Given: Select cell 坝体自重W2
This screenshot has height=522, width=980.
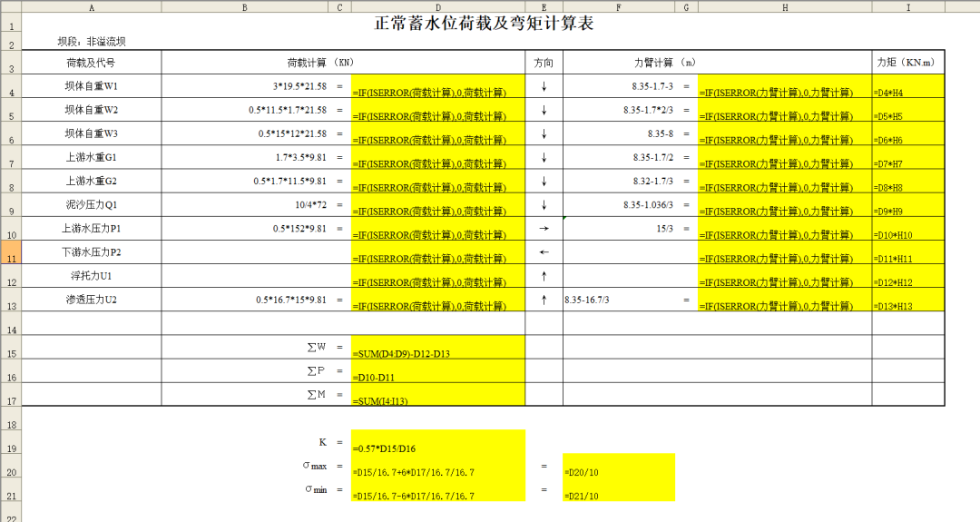Looking at the screenshot, I should click(92, 110).
